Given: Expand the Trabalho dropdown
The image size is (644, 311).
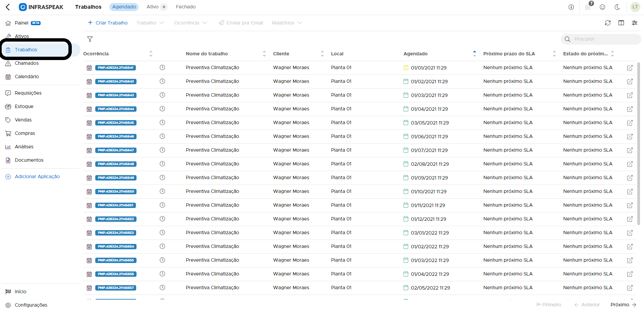Looking at the screenshot, I should coord(150,23).
